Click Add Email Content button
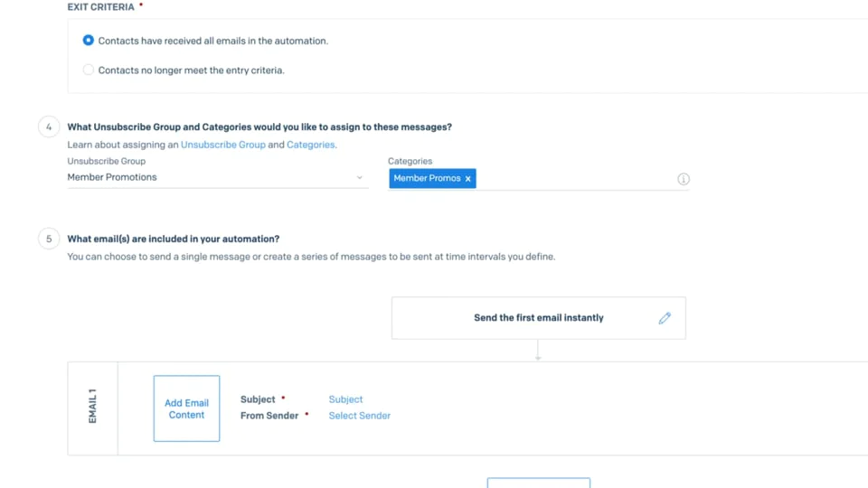 (x=186, y=408)
